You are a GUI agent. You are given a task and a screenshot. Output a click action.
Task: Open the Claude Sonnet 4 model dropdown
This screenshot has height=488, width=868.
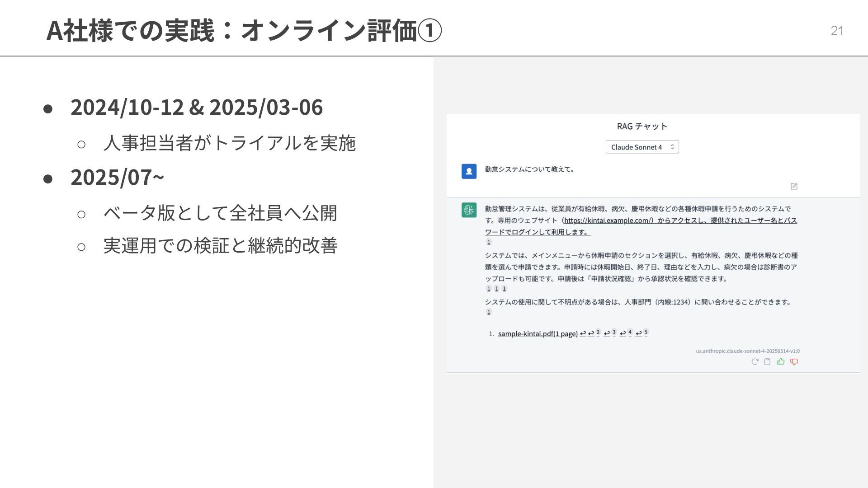tap(642, 147)
